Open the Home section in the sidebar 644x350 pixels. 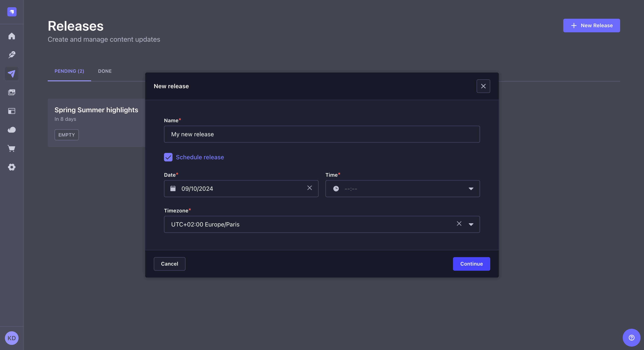[x=11, y=36]
